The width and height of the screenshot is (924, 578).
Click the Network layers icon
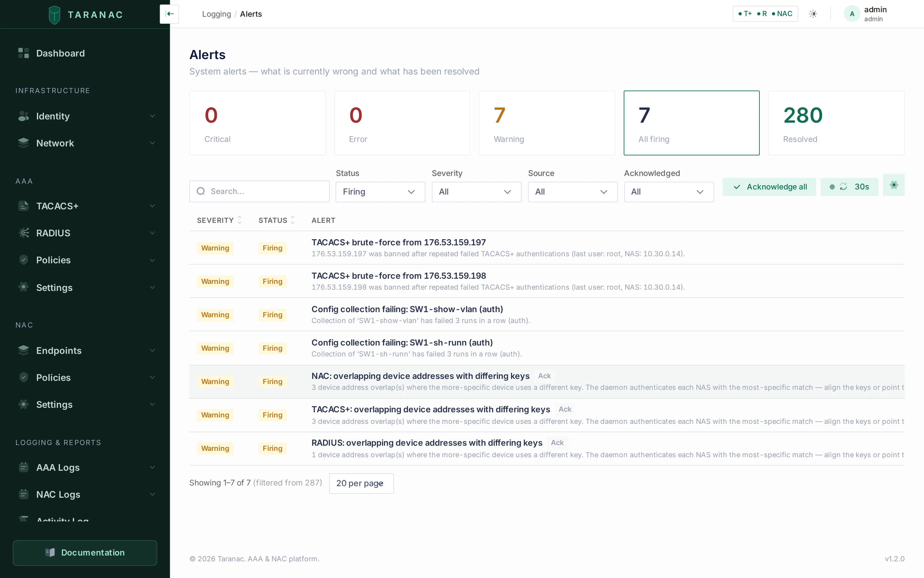(x=24, y=143)
